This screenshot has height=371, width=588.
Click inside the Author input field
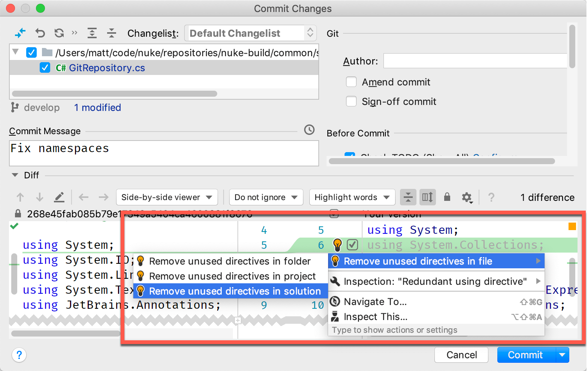click(475, 61)
